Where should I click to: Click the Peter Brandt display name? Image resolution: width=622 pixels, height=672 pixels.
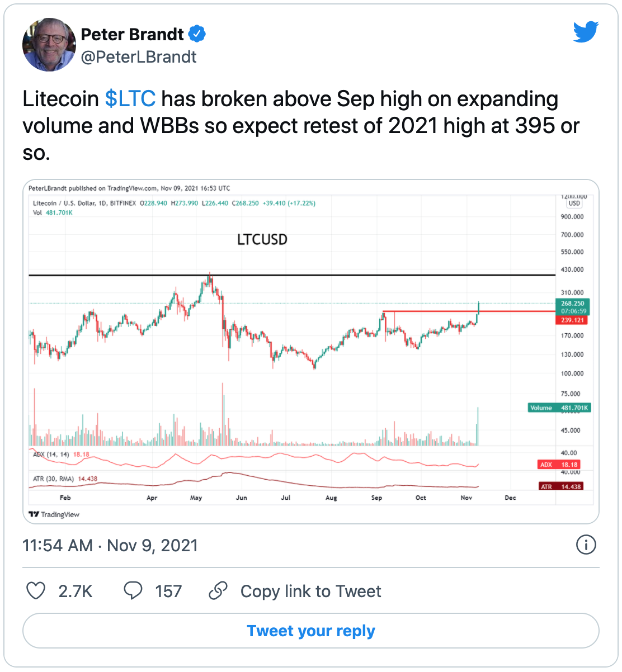132,34
